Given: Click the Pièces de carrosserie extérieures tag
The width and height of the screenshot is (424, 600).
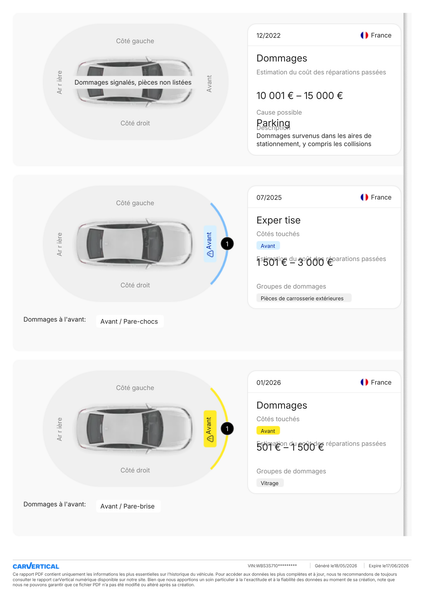Looking at the screenshot, I should point(303,298).
